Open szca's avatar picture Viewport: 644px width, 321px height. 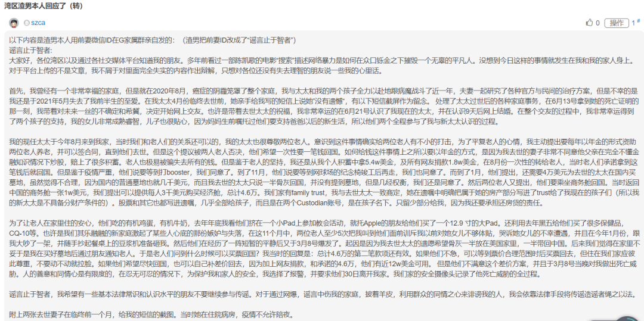(x=14, y=23)
